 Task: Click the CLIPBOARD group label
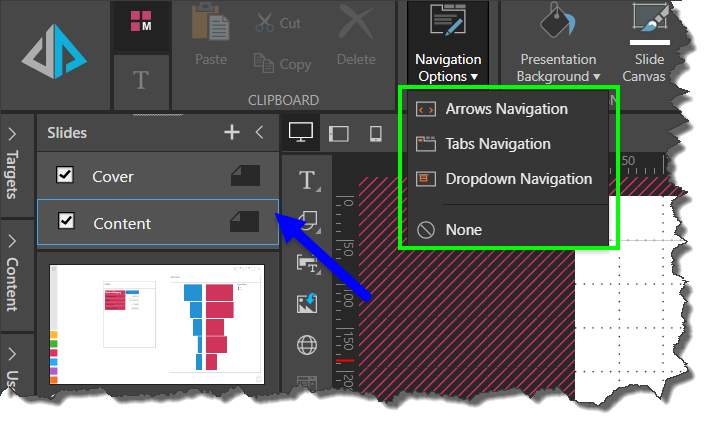pos(283,100)
